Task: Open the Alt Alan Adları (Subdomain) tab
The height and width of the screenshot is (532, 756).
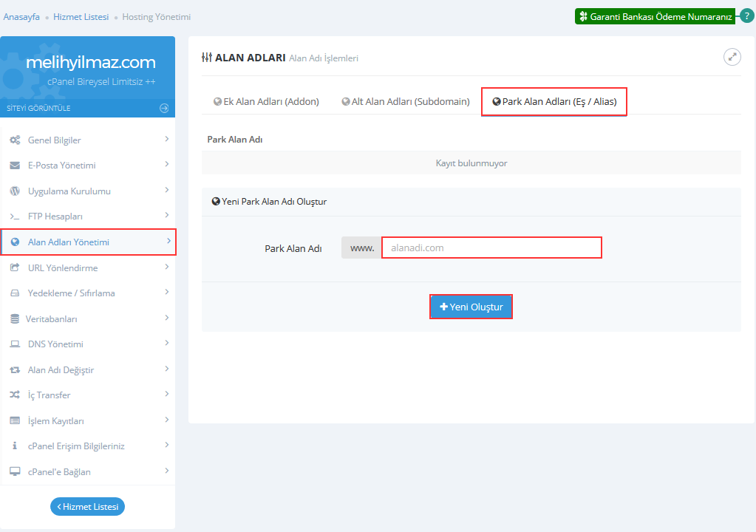Action: [406, 102]
